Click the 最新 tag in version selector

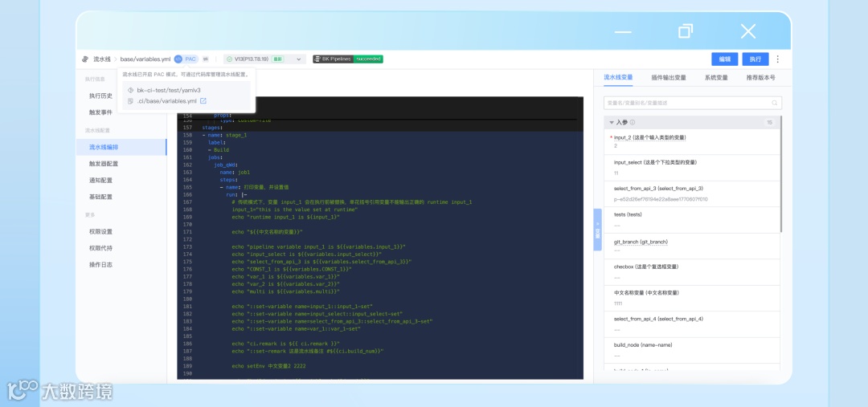click(277, 59)
